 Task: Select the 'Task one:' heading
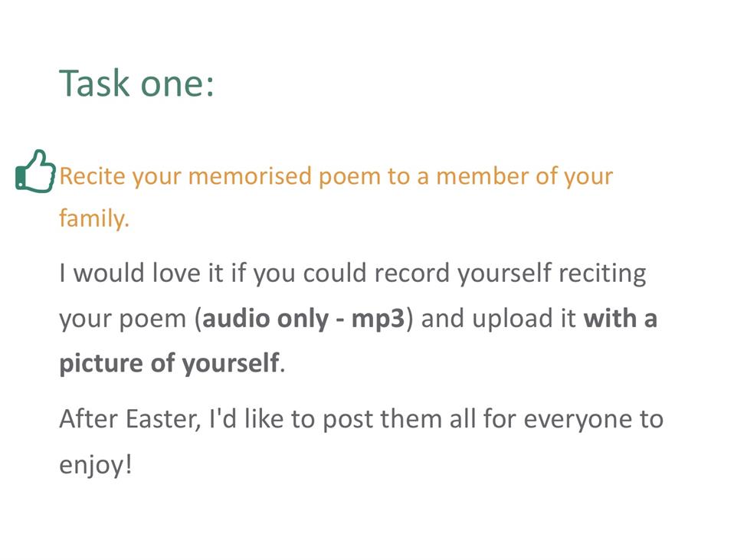[x=136, y=84]
